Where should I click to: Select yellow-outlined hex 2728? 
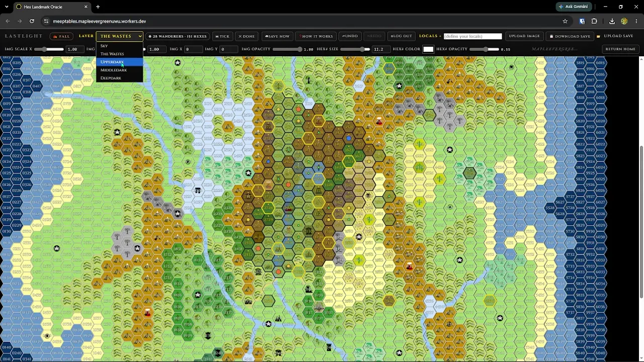[268, 208]
